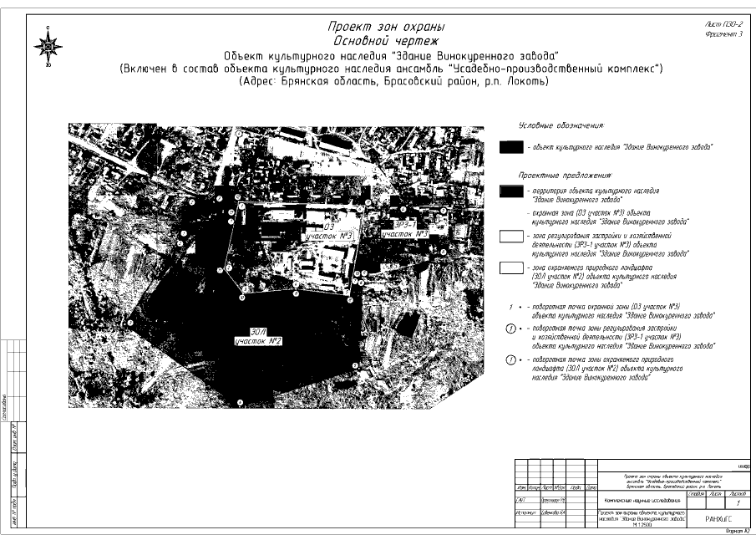Select the 'ЗРЗ-1 участок №3' map label

(x=404, y=231)
